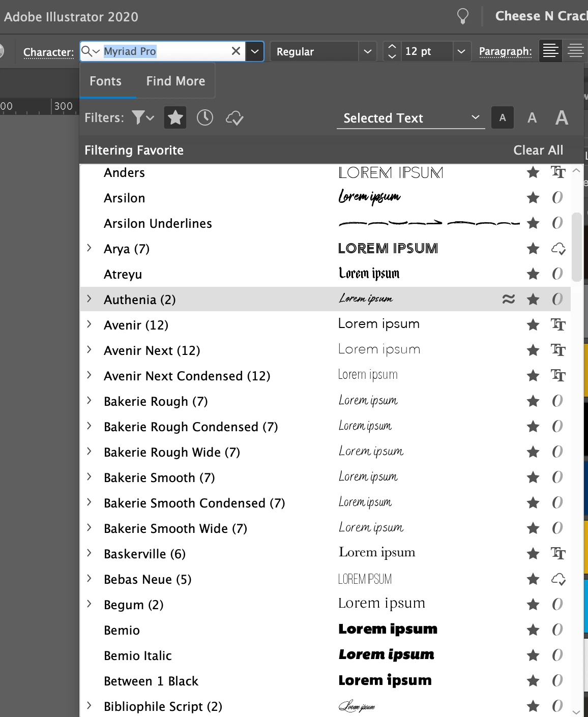Switch to the Fonts tab
588x717 pixels.
(x=106, y=81)
